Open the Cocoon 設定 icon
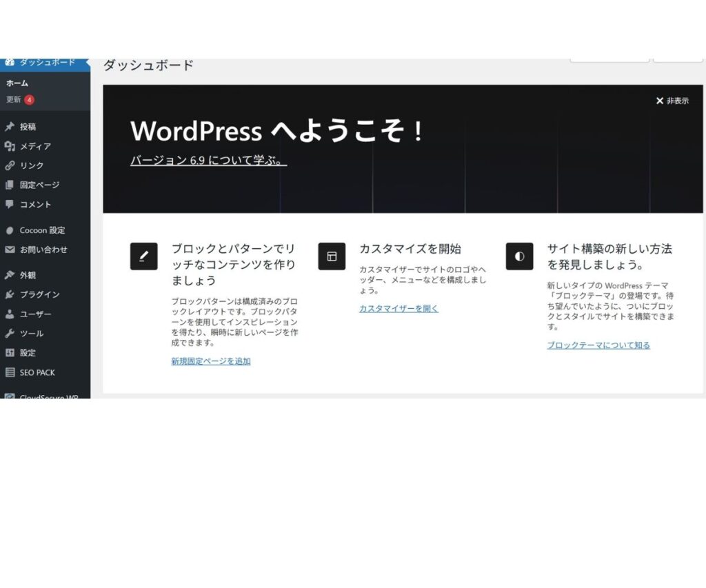This screenshot has width=706, height=588. coord(11,230)
